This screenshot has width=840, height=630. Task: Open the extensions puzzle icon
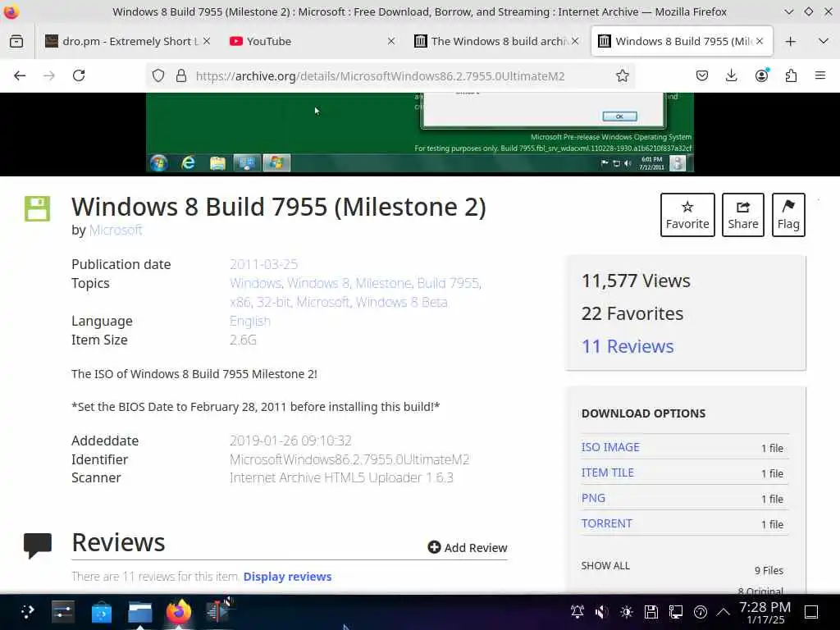pyautogui.click(x=791, y=75)
